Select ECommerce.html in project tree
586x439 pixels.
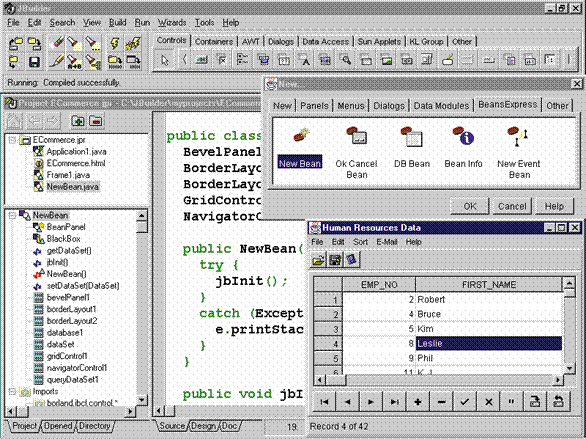click(x=76, y=163)
